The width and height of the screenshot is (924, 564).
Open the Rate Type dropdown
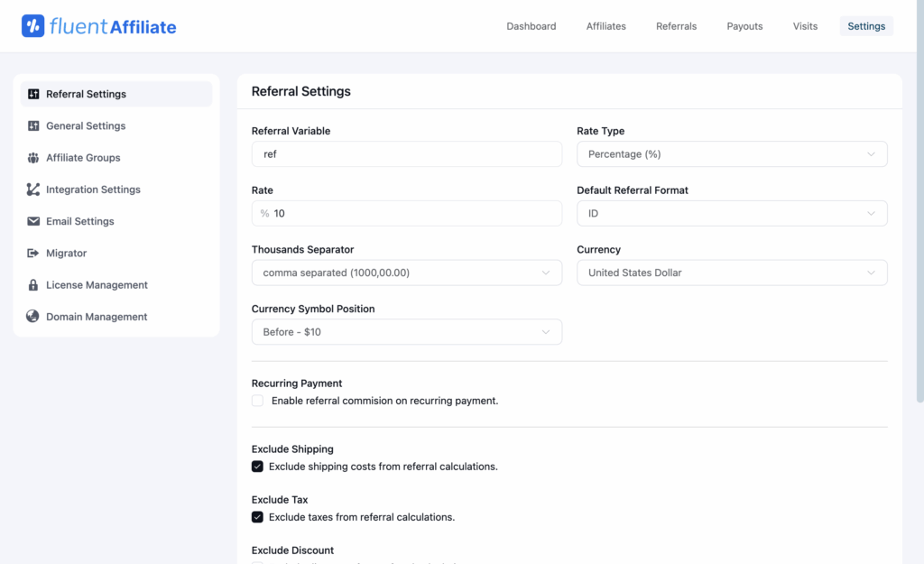point(731,153)
